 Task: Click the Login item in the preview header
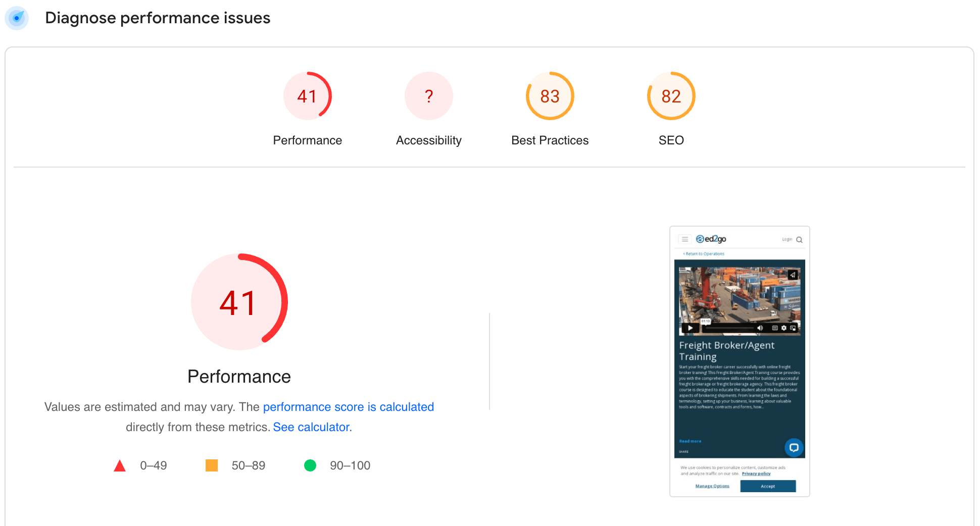click(787, 239)
